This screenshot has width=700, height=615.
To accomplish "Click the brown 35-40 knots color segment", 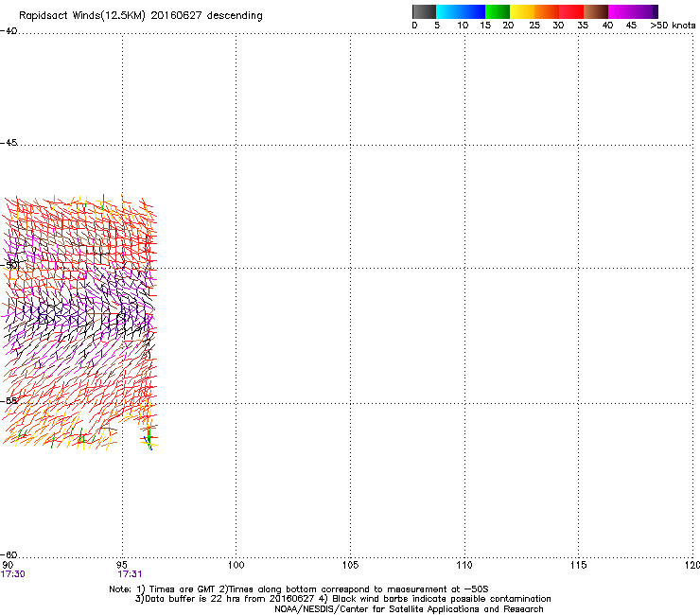I will 596,11.
